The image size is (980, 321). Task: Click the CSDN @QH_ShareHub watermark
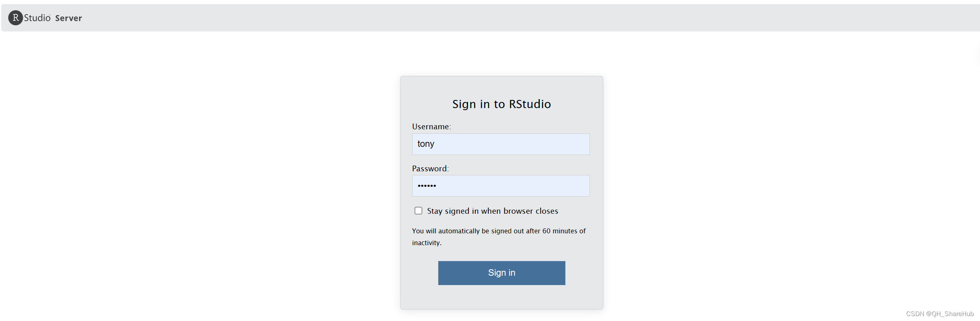click(x=940, y=314)
